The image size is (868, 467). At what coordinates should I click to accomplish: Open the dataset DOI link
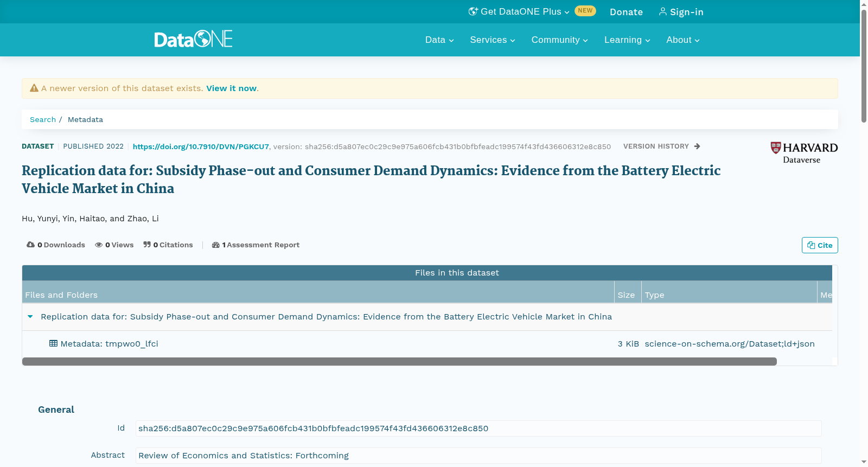click(x=201, y=146)
